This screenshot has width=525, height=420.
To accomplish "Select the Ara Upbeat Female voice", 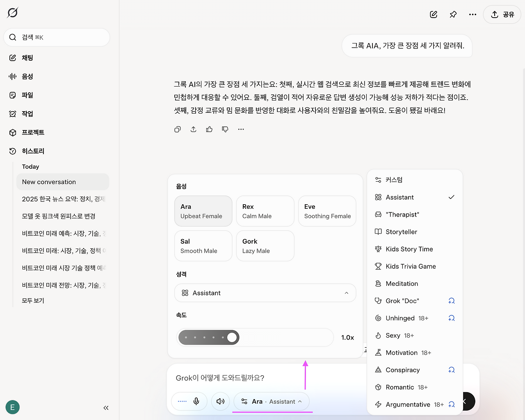I will tap(203, 211).
